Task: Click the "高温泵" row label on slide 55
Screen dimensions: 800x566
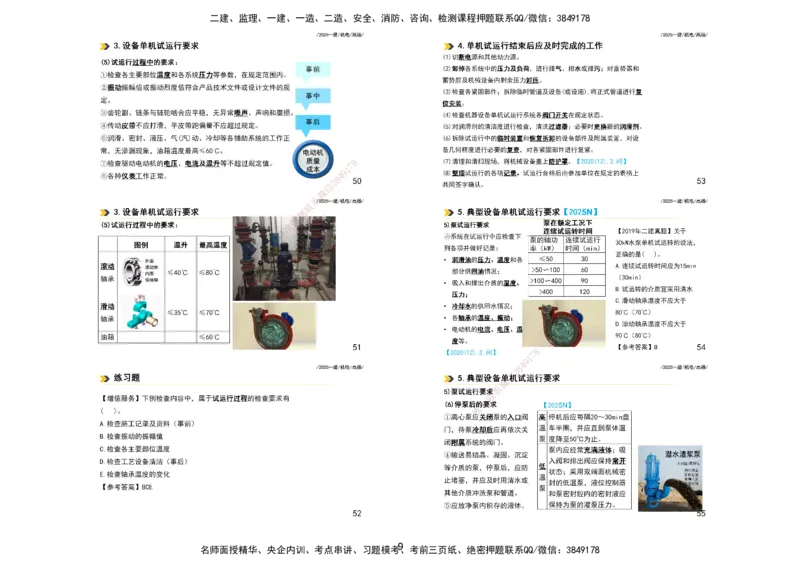Action: [542, 428]
